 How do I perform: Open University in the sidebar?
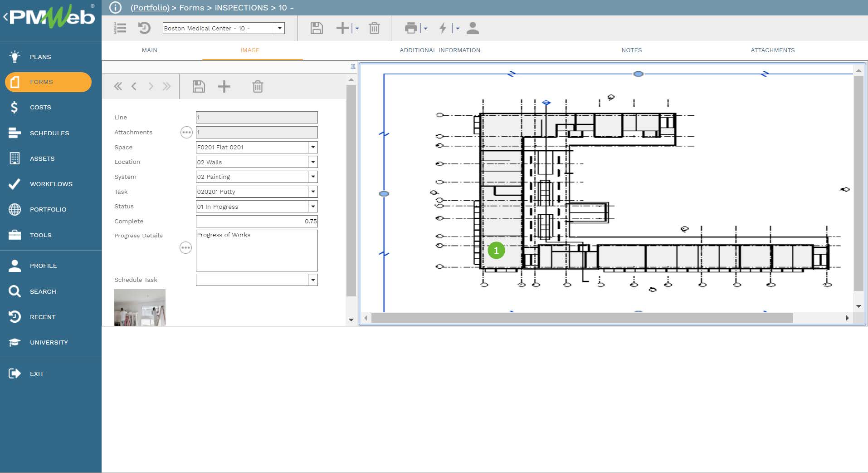pyautogui.click(x=49, y=342)
